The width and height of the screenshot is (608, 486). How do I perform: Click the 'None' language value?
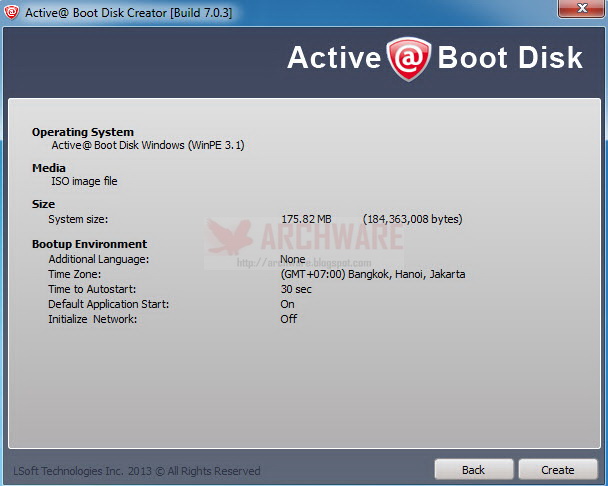click(x=293, y=259)
